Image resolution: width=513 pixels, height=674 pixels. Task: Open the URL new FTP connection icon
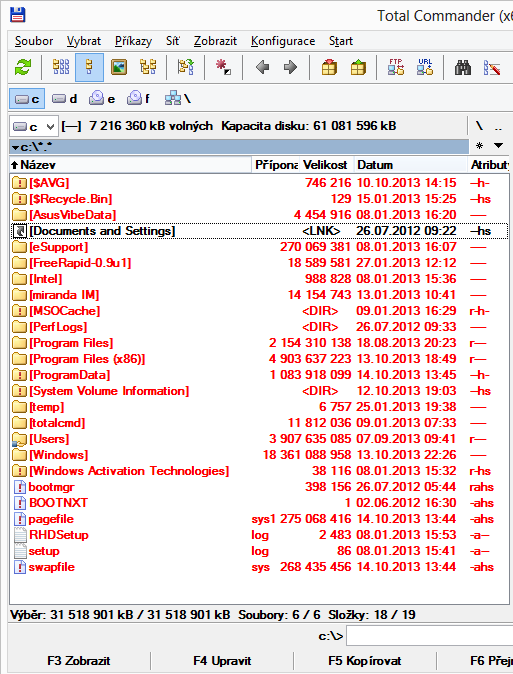(x=425, y=67)
